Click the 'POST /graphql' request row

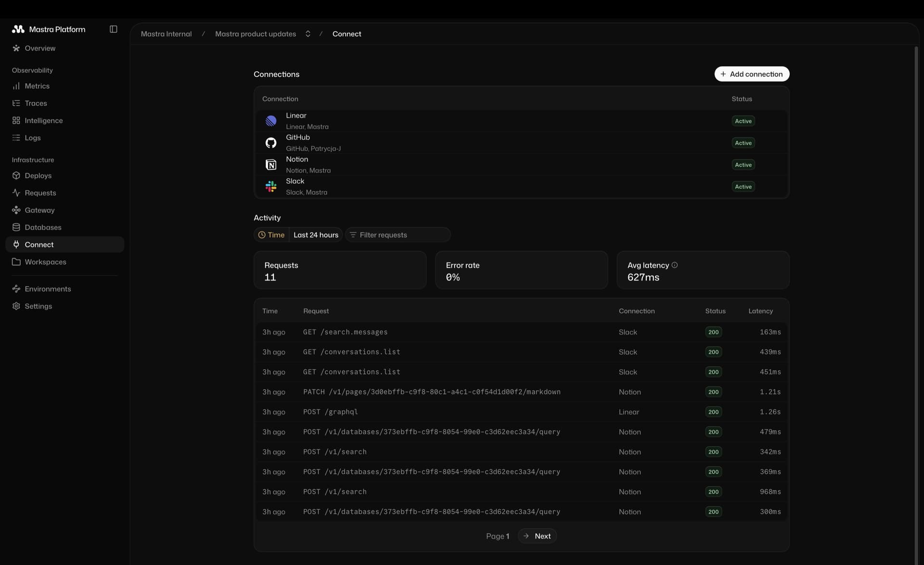[x=521, y=412]
